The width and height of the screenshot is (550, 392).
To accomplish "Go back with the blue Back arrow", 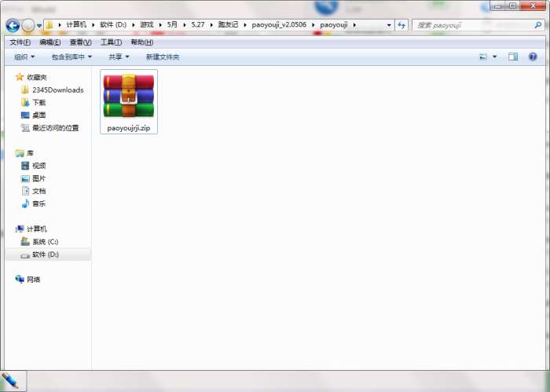I will click(x=13, y=25).
